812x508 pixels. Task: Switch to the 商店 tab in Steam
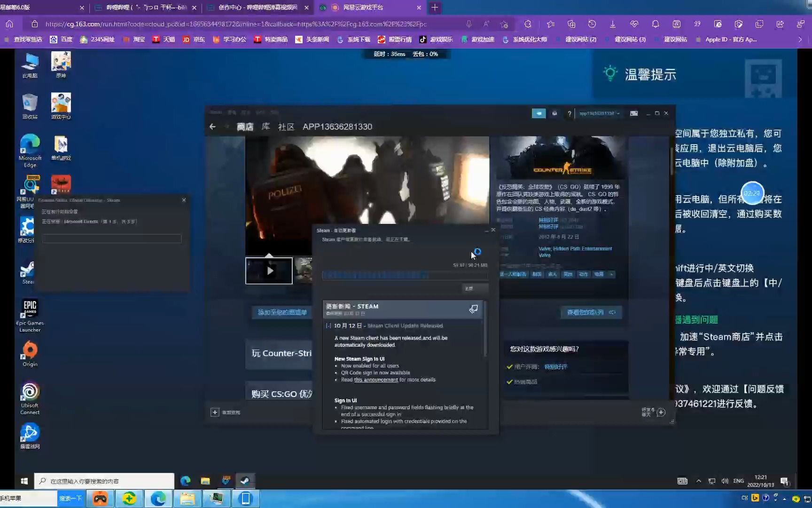tap(245, 127)
